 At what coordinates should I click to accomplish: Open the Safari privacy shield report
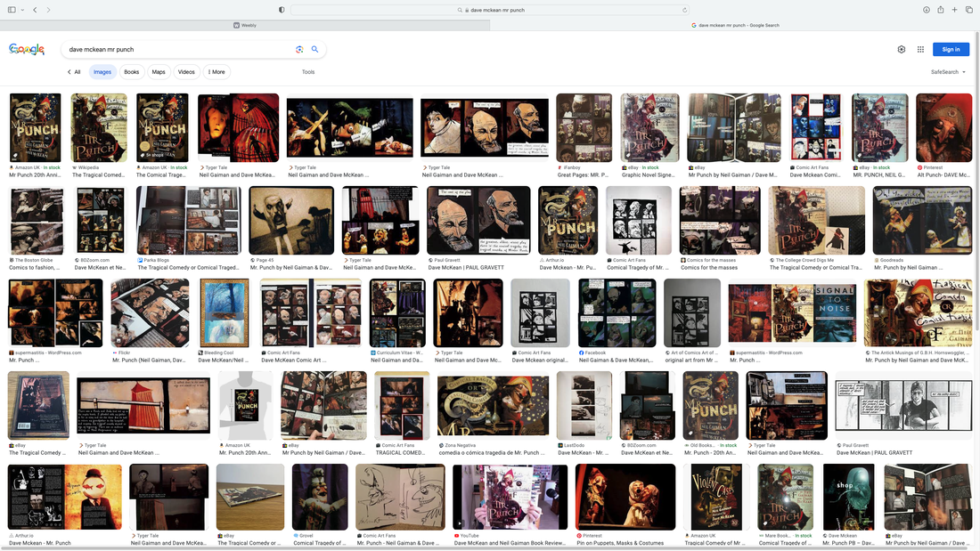(x=282, y=10)
